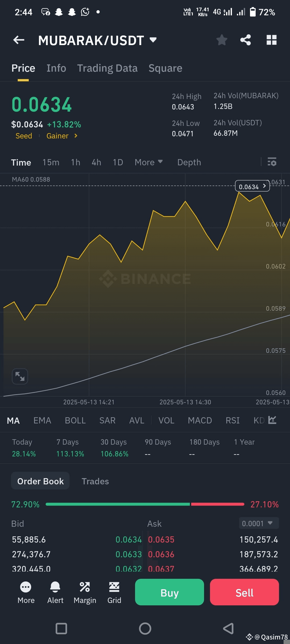The image size is (290, 644).
Task: Expand the More timeframe dropdown
Action: point(149,162)
